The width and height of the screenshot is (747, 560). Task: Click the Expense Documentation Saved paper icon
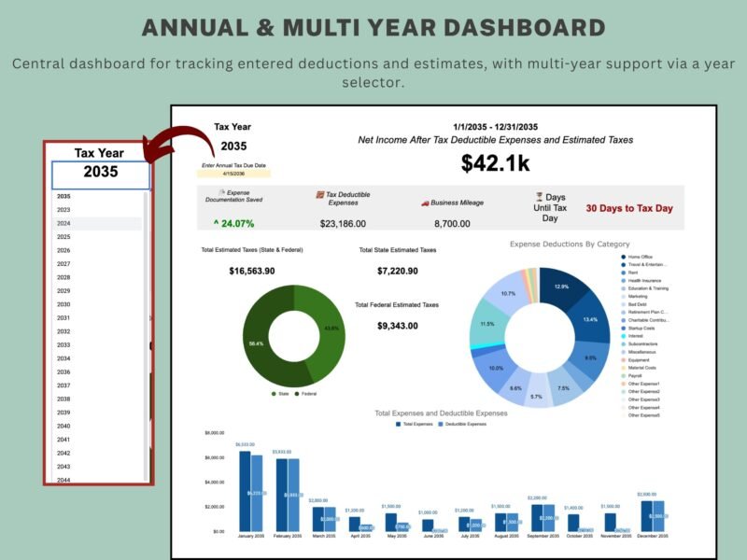[221, 192]
